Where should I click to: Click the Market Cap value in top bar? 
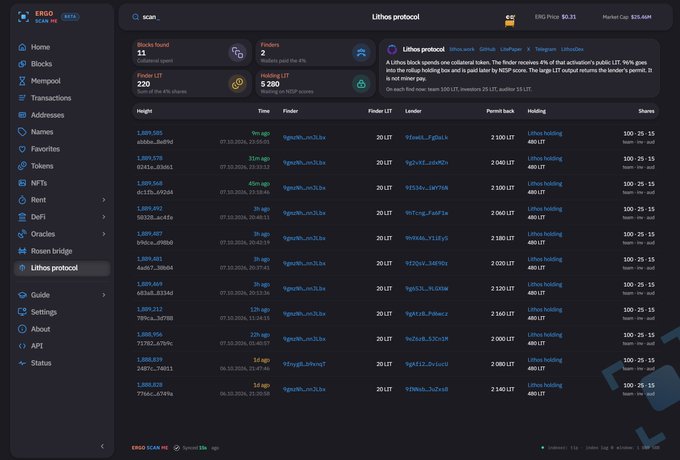(x=641, y=17)
